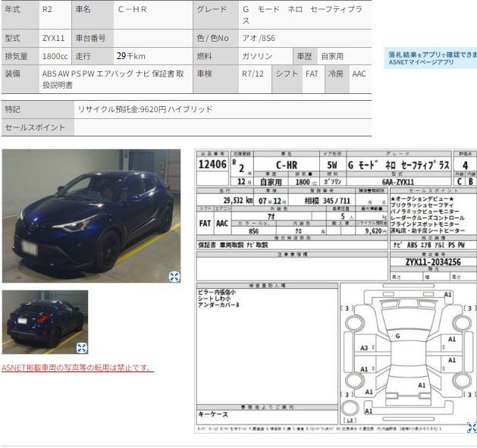This screenshot has height=448, width=477.
Task: Click lot number 12406 on the auction sheet
Action: pos(212,164)
